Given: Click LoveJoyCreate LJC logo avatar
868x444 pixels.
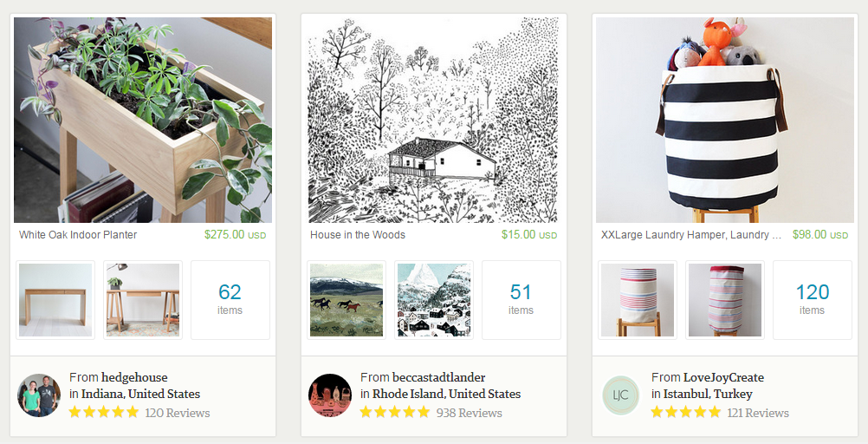Looking at the screenshot, I should (x=621, y=395).
